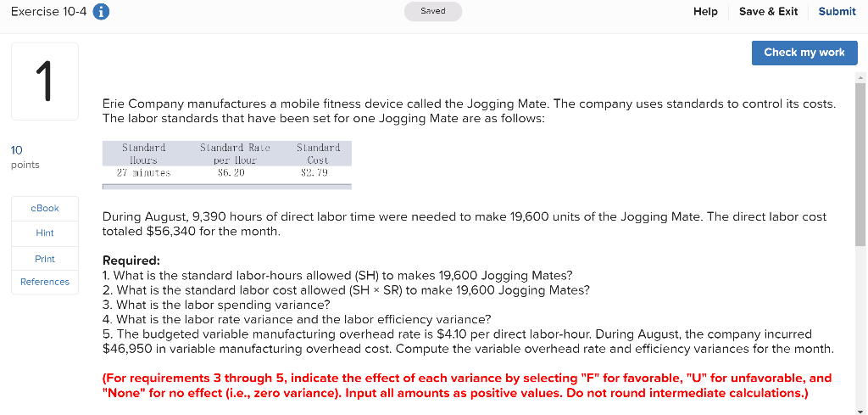The height and width of the screenshot is (415, 868).
Task: Click the 'Standard Rate per Hour' header
Action: [x=236, y=154]
